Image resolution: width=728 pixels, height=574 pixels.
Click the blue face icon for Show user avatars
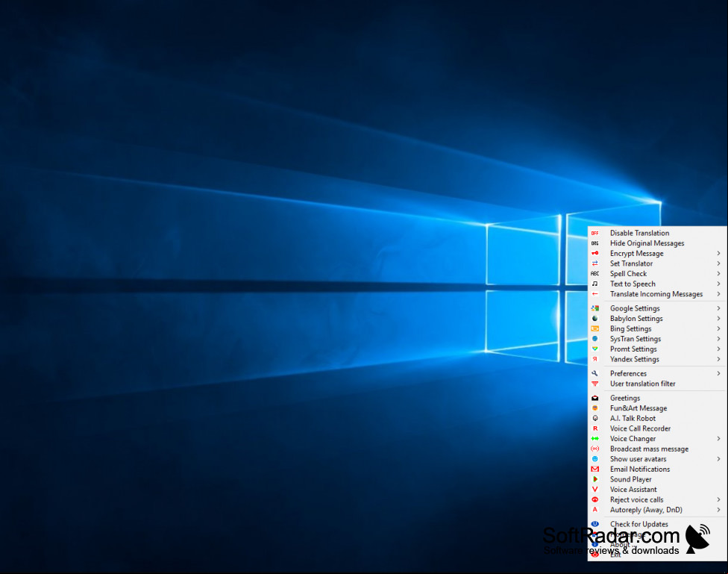pyautogui.click(x=594, y=459)
